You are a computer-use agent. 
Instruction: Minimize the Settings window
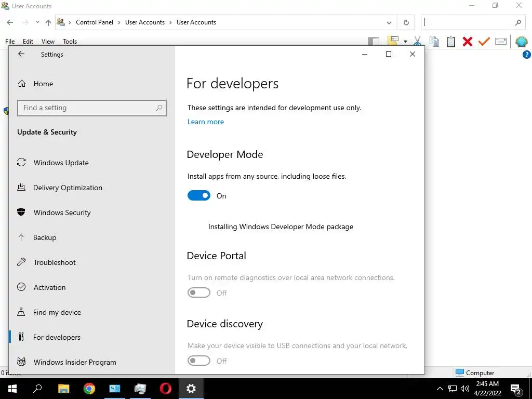[x=365, y=54]
